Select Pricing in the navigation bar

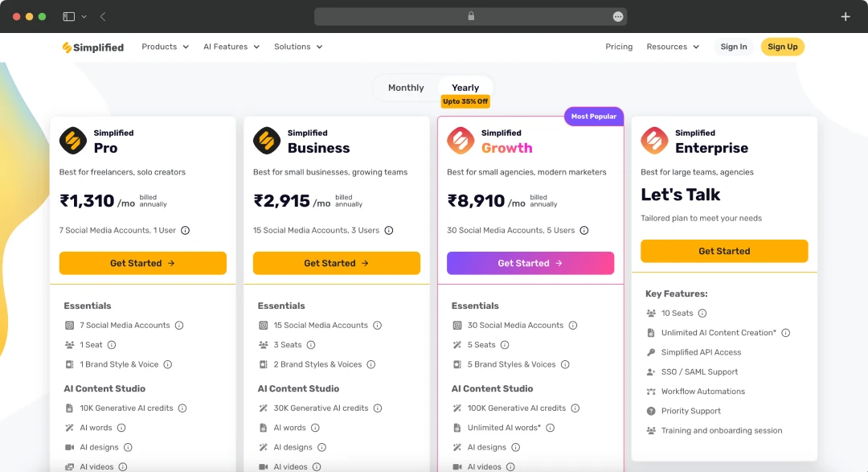[x=619, y=47]
